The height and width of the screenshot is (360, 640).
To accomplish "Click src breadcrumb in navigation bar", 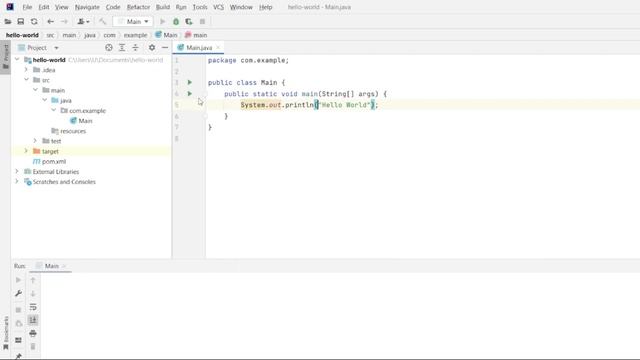I will coord(50,35).
